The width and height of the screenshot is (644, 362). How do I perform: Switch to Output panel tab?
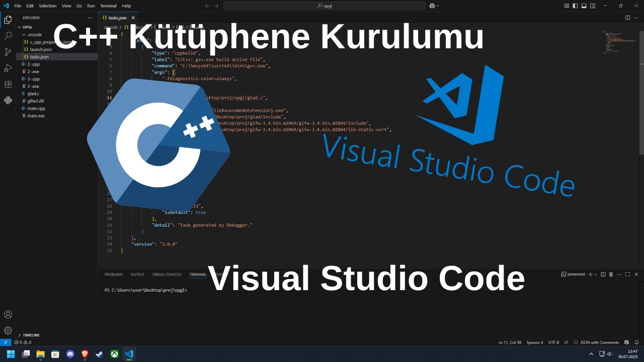(x=137, y=275)
